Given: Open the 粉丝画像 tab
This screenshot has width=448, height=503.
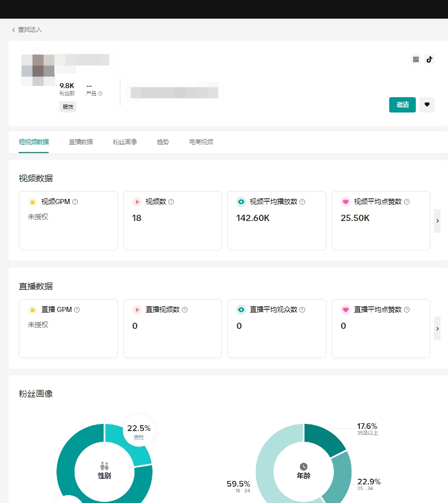Looking at the screenshot, I should click(125, 142).
